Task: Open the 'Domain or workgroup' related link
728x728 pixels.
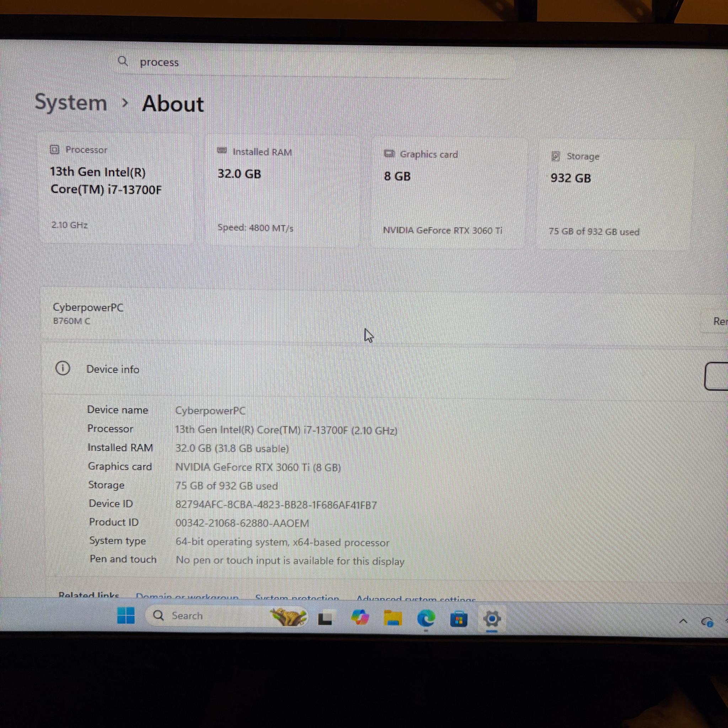Action: tap(187, 596)
